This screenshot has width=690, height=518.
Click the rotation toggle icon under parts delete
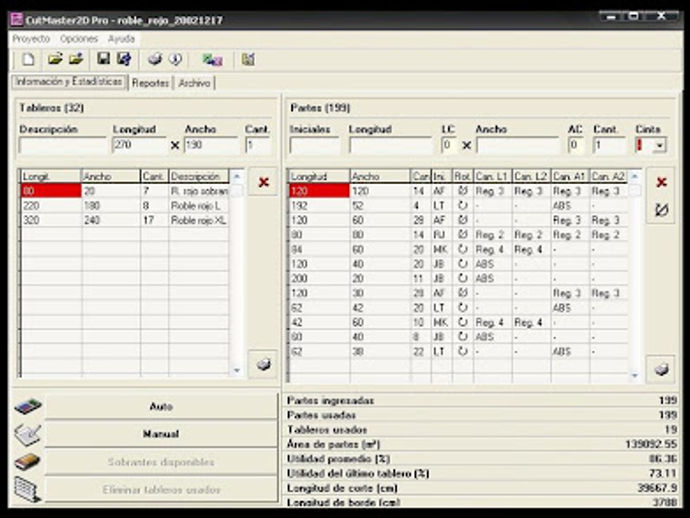(x=661, y=210)
